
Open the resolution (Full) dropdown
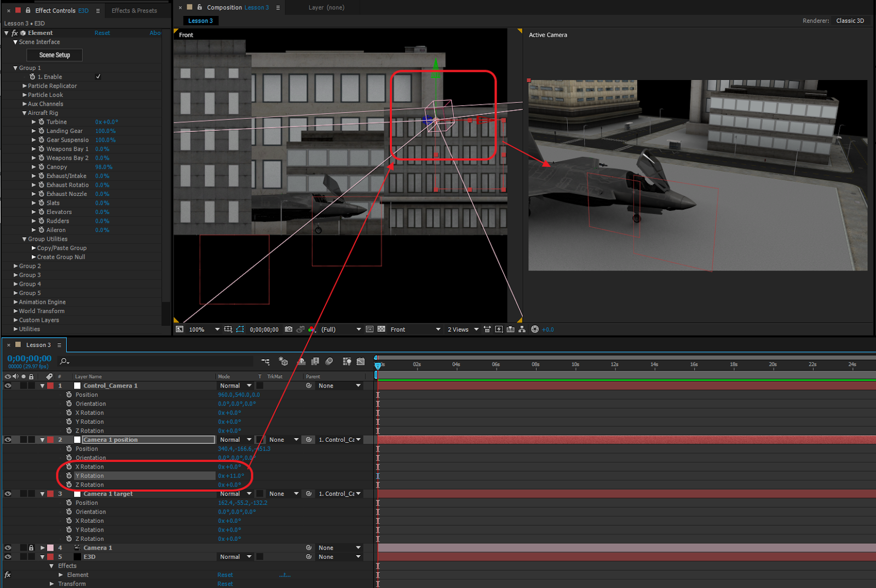[341, 330]
